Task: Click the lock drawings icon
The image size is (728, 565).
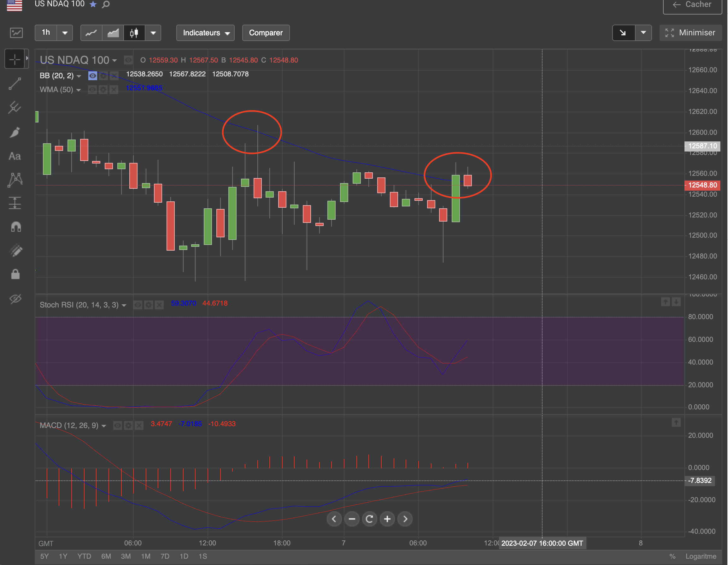Action: pos(15,274)
